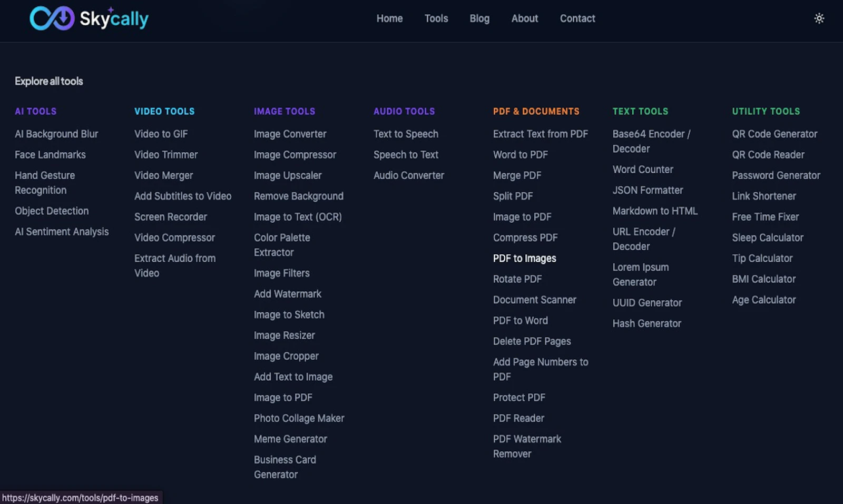Open Image to Sketch tool

point(289,314)
